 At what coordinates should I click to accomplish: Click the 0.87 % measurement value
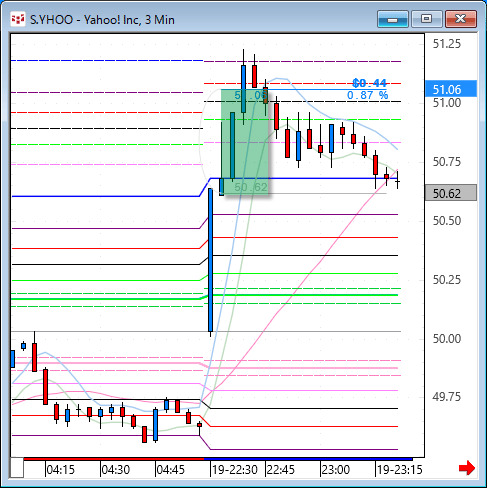pyautogui.click(x=368, y=95)
